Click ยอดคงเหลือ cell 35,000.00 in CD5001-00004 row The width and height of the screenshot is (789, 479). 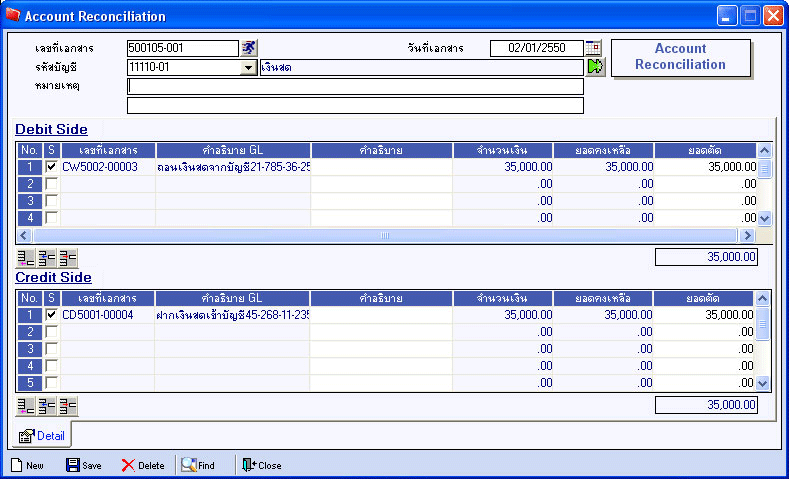pyautogui.click(x=603, y=315)
